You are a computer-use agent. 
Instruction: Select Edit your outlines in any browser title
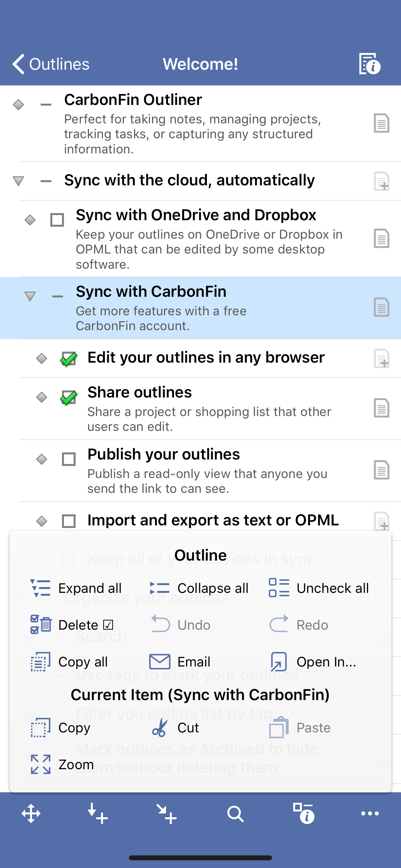click(x=206, y=357)
